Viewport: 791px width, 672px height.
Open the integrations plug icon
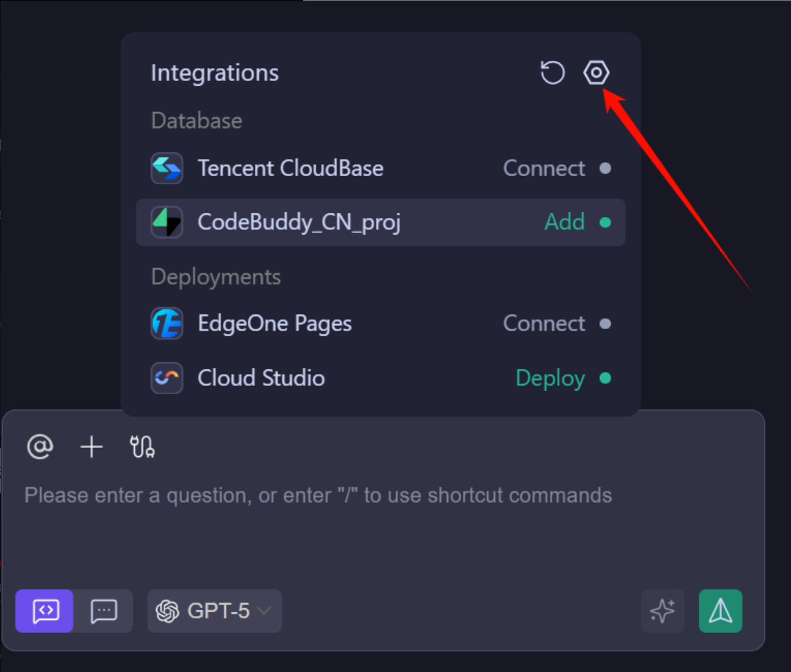tap(142, 447)
